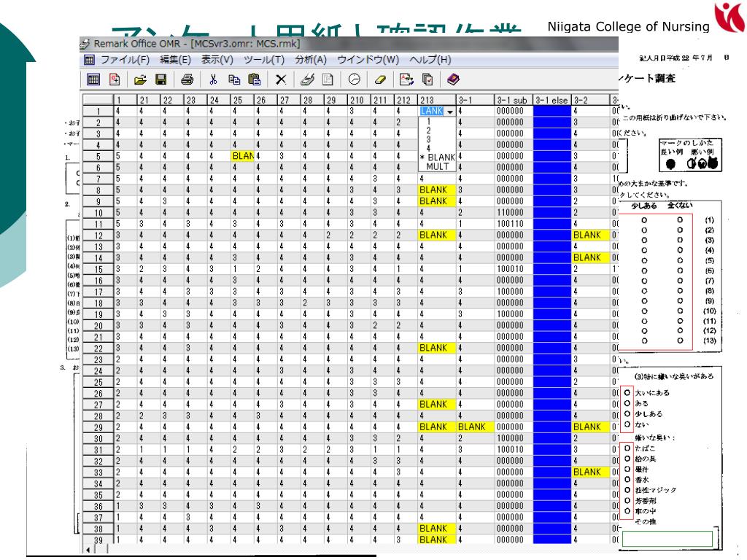This screenshot has height=560, width=747.
Task: Click the 香水 bubble on the scanned form
Action: [627, 480]
